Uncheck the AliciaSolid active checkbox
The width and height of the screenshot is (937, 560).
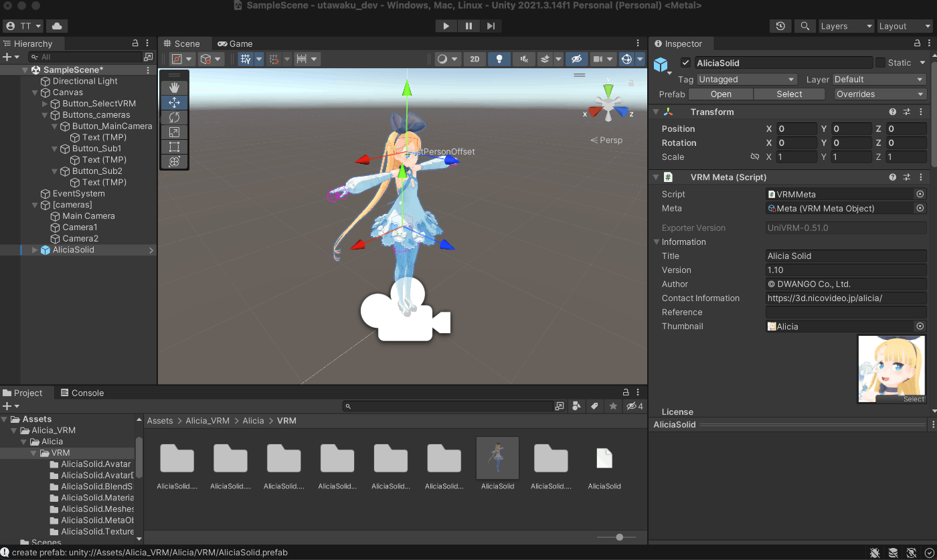[686, 62]
